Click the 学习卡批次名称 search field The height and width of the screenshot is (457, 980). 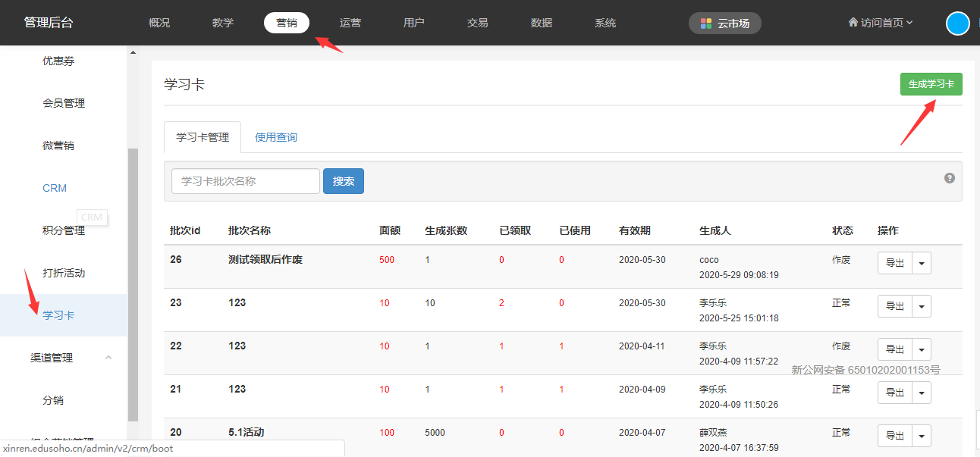pos(246,181)
